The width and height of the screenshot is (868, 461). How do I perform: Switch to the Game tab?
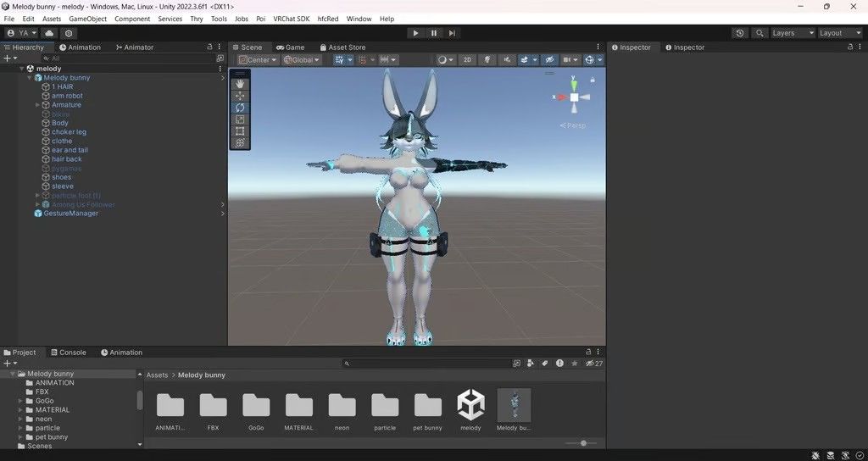(290, 47)
